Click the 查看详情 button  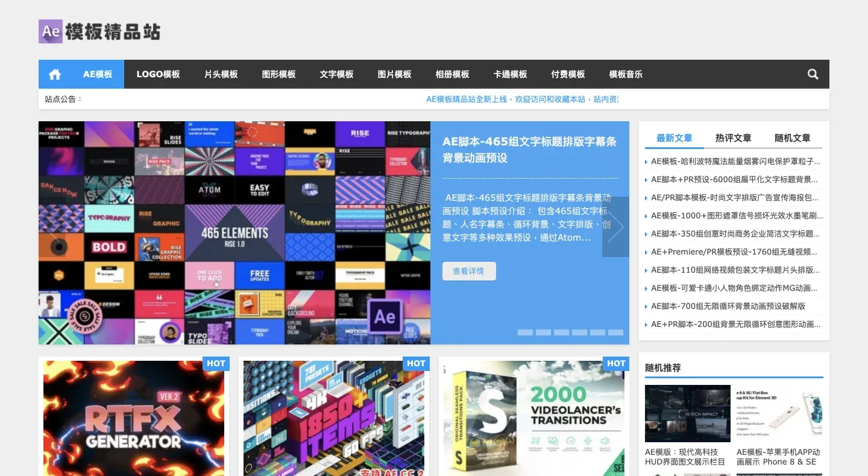coord(469,271)
